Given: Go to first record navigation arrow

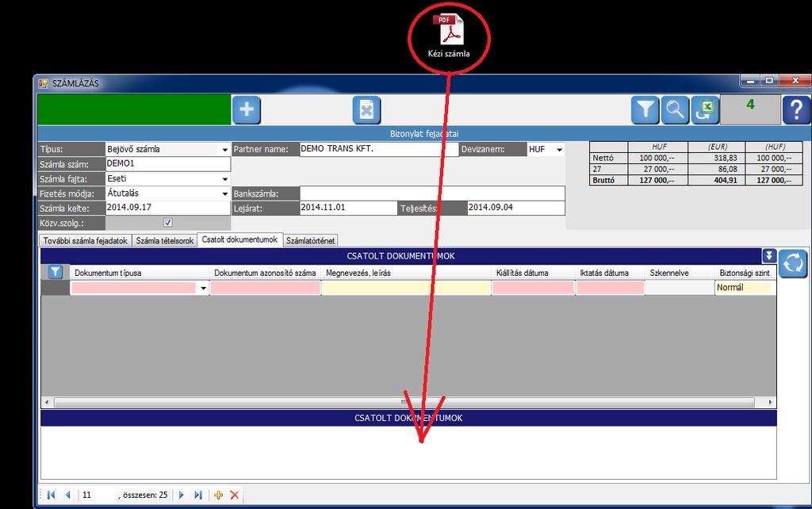Looking at the screenshot, I should point(51,495).
